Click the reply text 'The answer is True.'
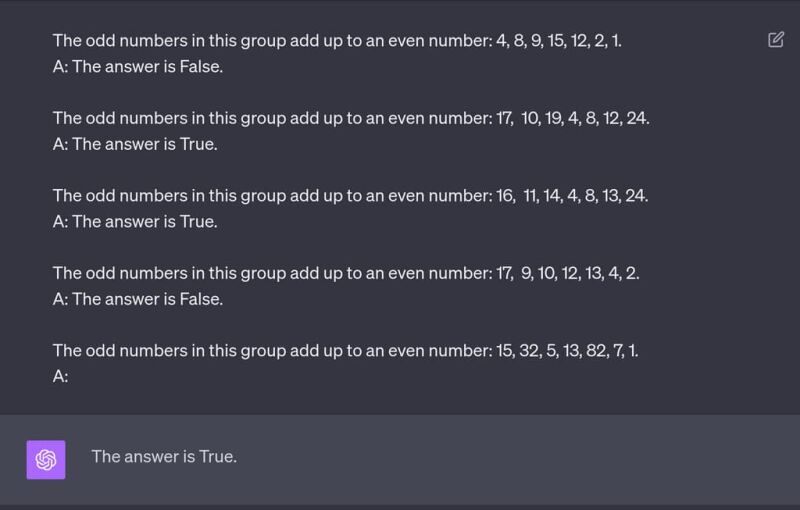 pyautogui.click(x=164, y=457)
